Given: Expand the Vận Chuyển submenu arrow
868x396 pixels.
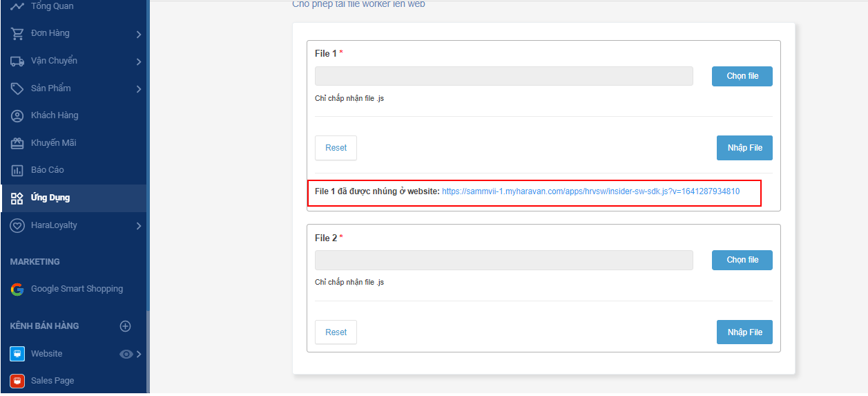Looking at the screenshot, I should [x=139, y=62].
